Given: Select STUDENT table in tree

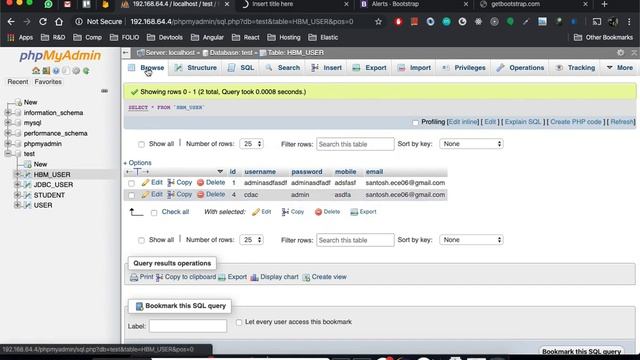Looking at the screenshot, I should [x=49, y=195].
